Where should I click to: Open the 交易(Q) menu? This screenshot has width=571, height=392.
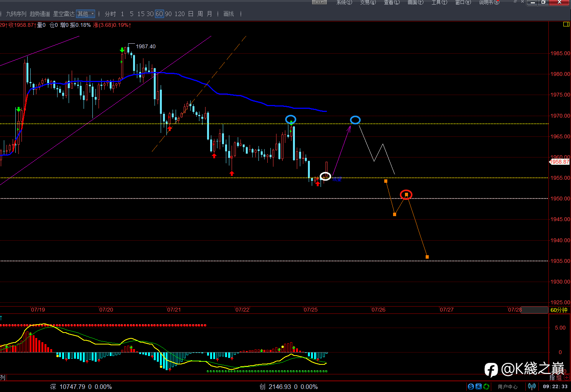(368, 2)
